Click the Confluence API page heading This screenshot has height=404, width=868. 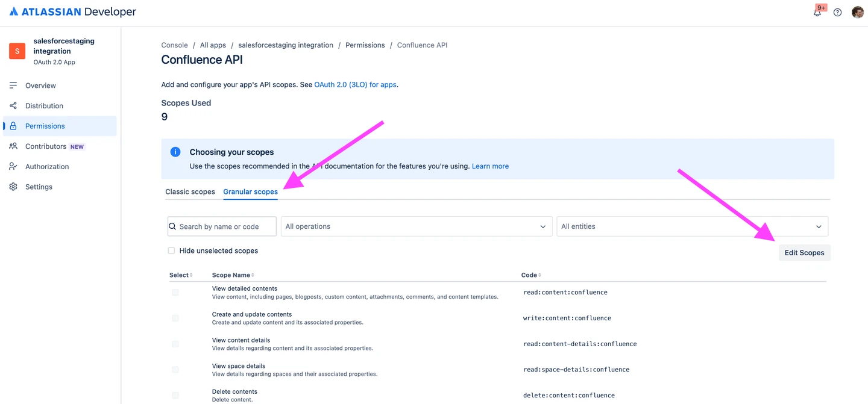point(202,60)
